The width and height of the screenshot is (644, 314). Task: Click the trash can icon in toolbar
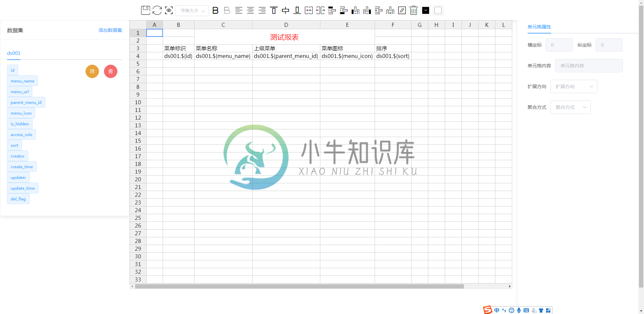click(x=414, y=10)
